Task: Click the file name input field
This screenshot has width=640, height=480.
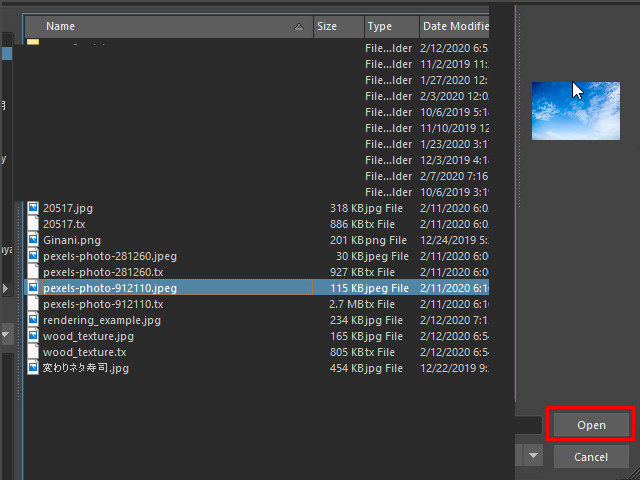Action: (528, 425)
